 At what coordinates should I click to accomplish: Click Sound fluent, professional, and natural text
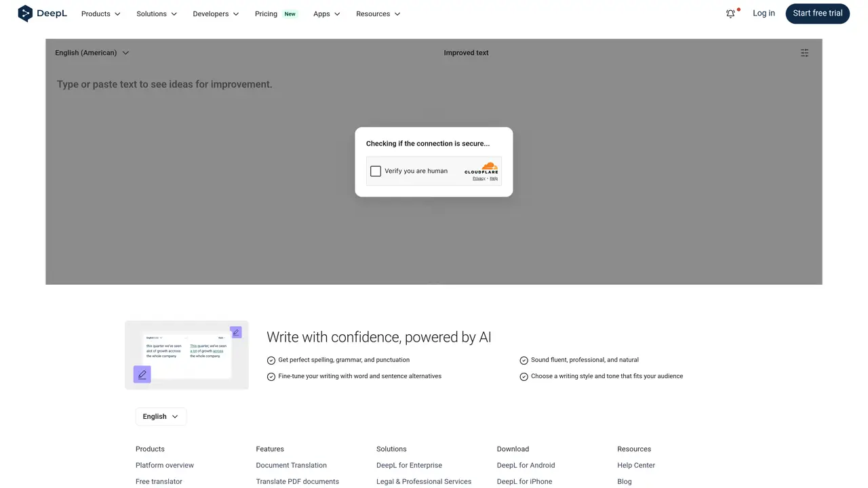(x=585, y=360)
